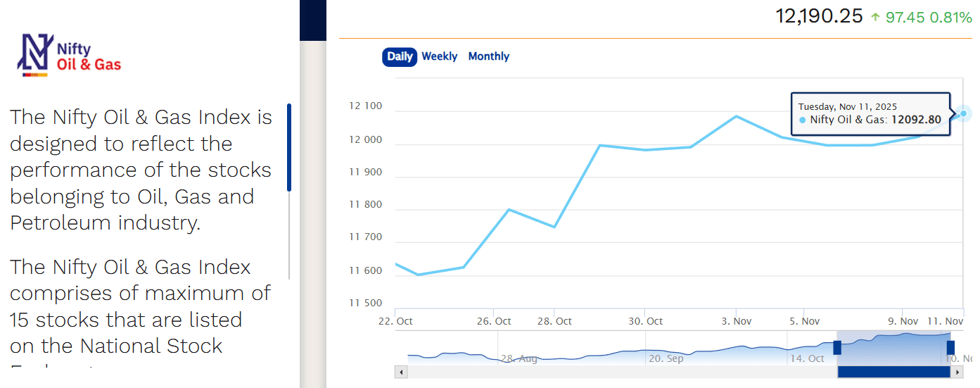Click the right navigator range handle
980x388 pixels.
click(x=950, y=347)
